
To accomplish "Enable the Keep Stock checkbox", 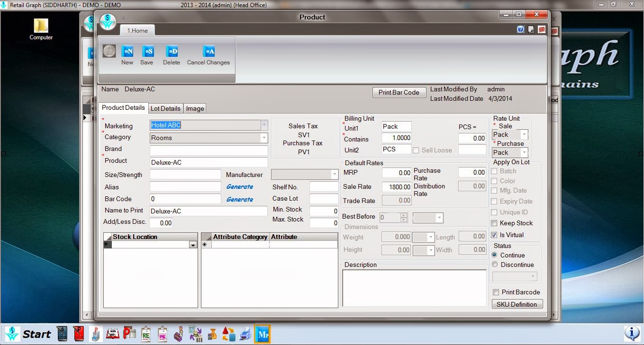I will pos(495,223).
